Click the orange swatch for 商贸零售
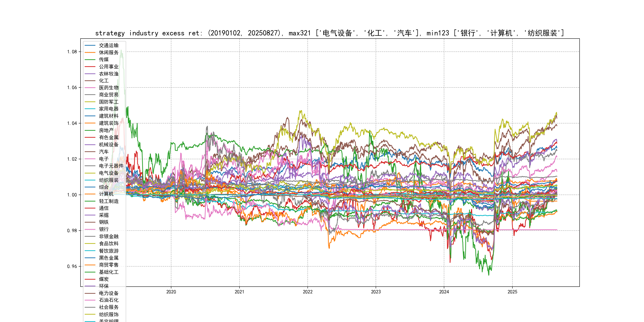The height and width of the screenshot is (322, 644). coord(90,265)
